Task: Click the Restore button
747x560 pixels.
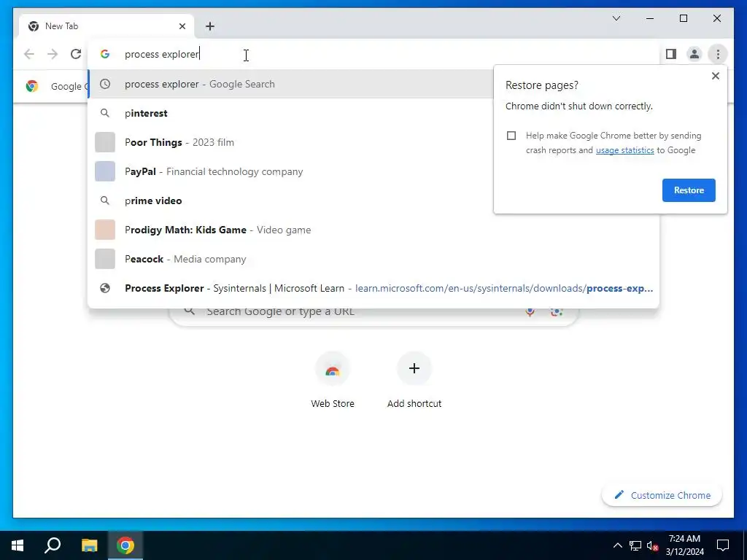Action: pos(689,190)
